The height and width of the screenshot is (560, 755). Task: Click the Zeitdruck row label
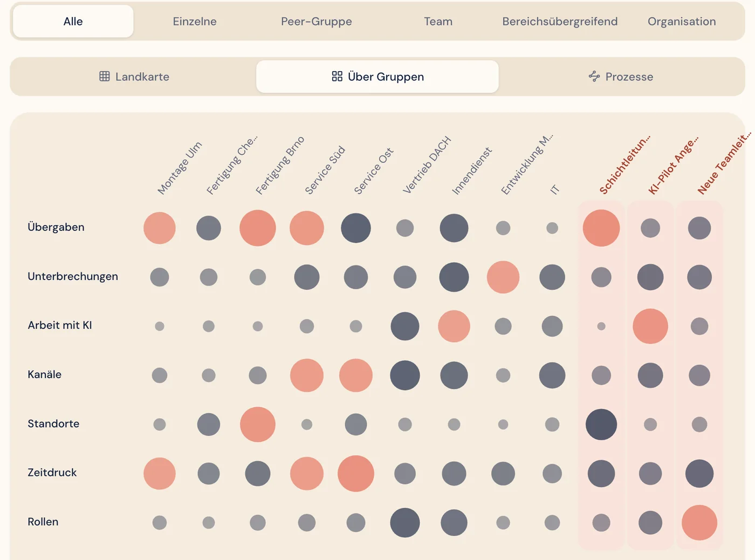tap(52, 473)
